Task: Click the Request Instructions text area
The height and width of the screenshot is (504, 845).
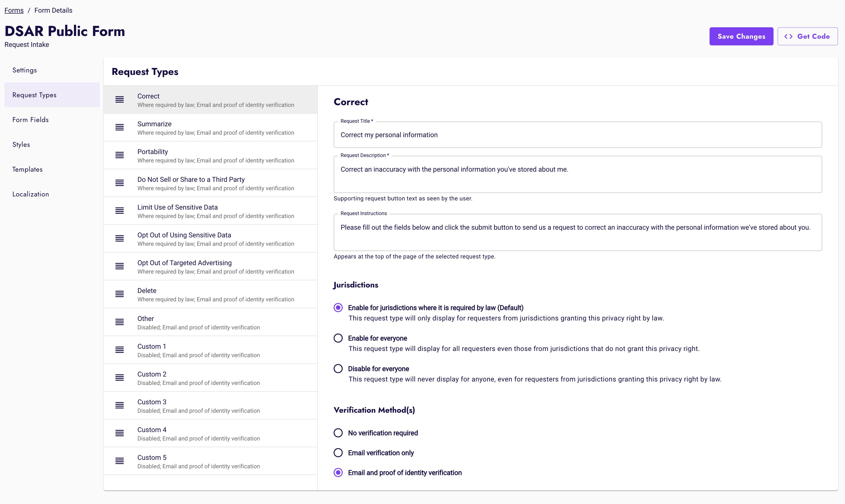Action: point(578,232)
